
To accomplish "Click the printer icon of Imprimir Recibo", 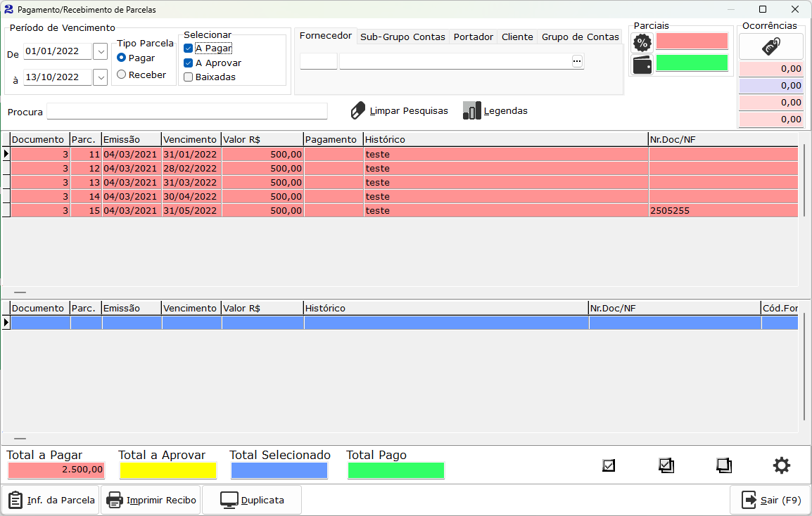I will (115, 500).
